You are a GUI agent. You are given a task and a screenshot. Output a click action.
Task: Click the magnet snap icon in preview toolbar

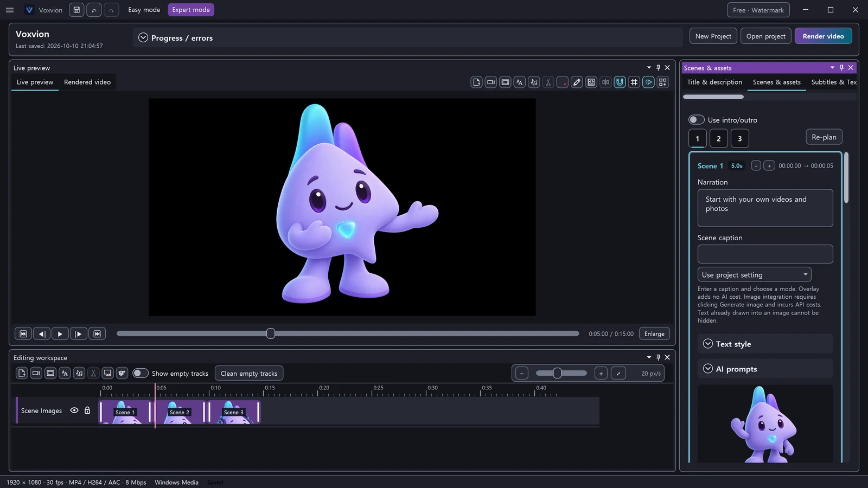point(620,82)
